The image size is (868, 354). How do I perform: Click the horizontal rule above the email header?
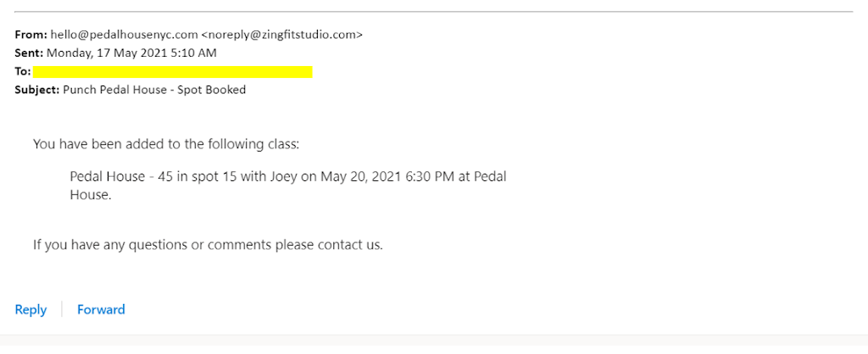click(434, 12)
